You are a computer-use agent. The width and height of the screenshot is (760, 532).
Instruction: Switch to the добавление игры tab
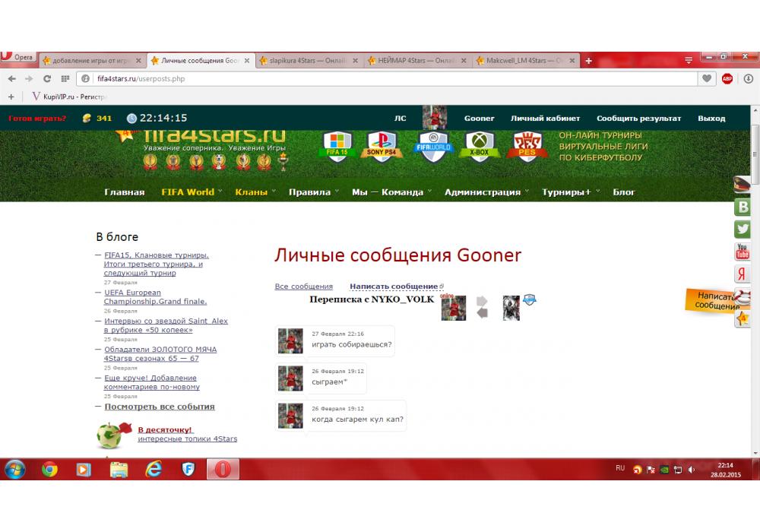(92, 61)
